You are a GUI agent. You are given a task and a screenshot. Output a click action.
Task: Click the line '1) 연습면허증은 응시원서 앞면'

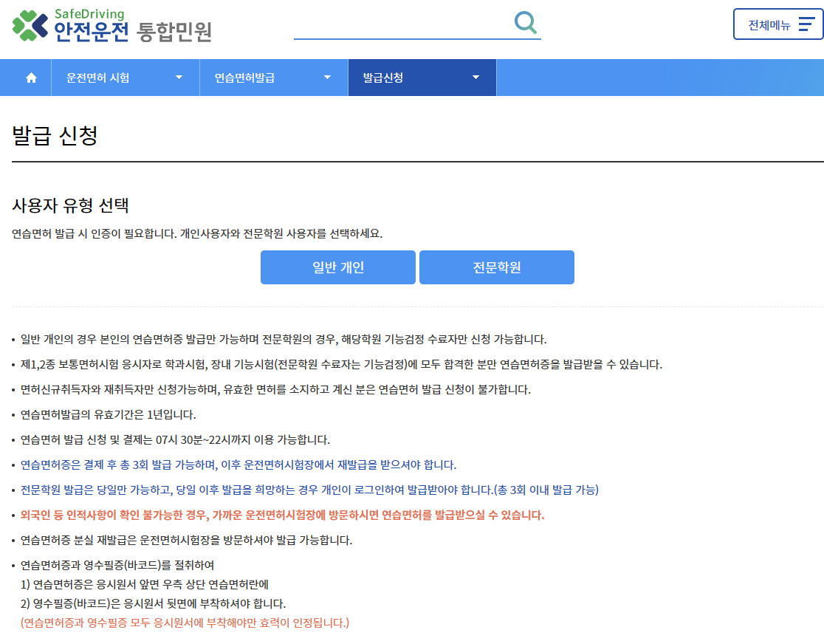145,584
